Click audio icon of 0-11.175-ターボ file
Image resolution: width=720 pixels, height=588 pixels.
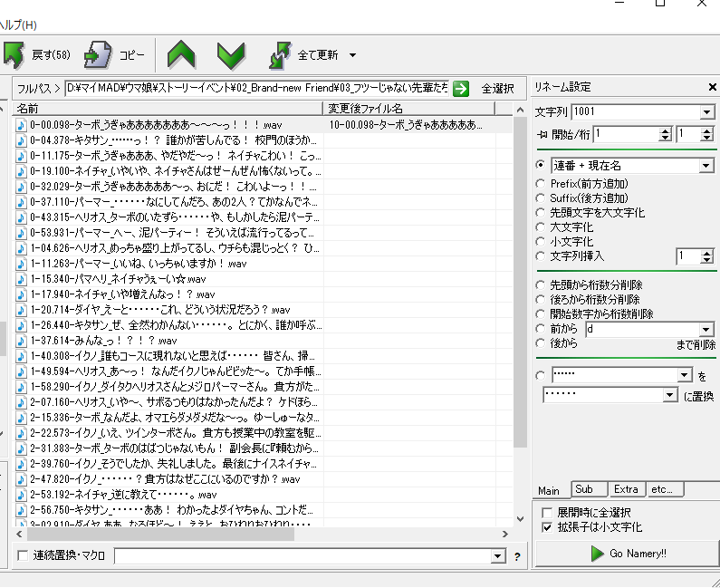21,156
